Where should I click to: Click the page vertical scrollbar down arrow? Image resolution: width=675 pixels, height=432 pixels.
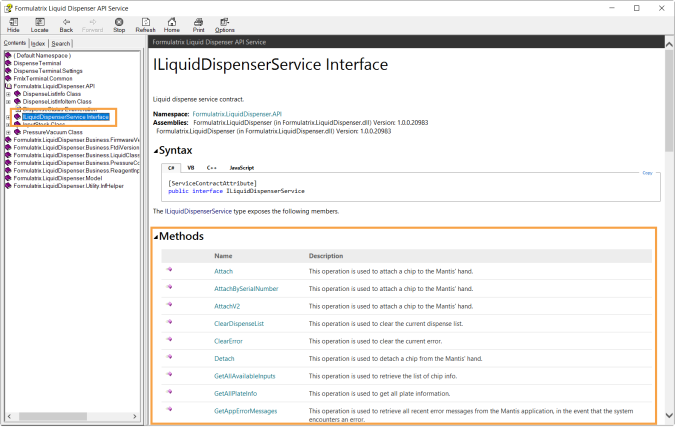point(669,415)
